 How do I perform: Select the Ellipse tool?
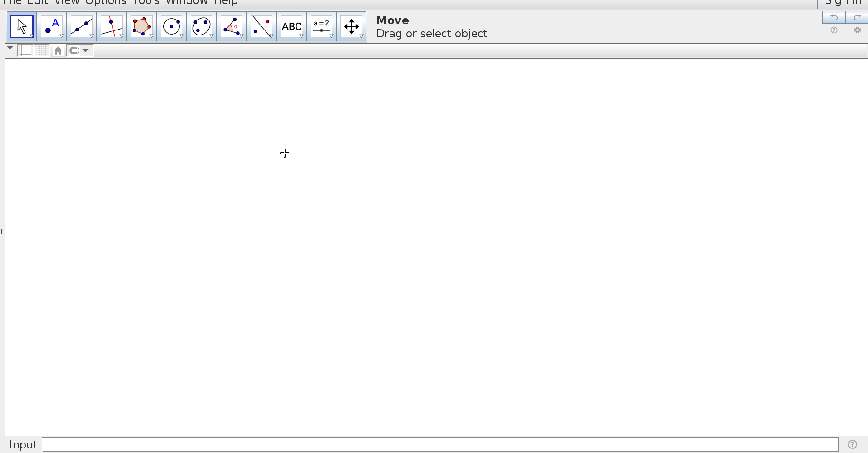[x=202, y=26]
